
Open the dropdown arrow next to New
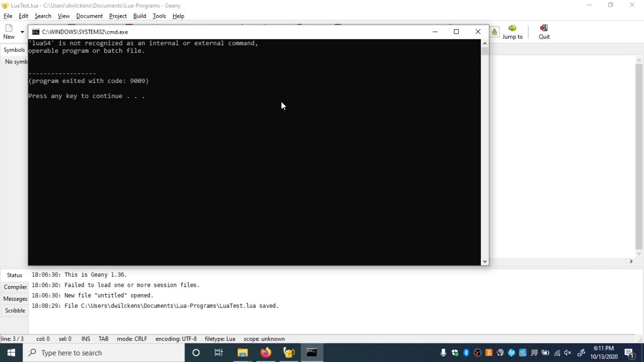[x=22, y=32]
